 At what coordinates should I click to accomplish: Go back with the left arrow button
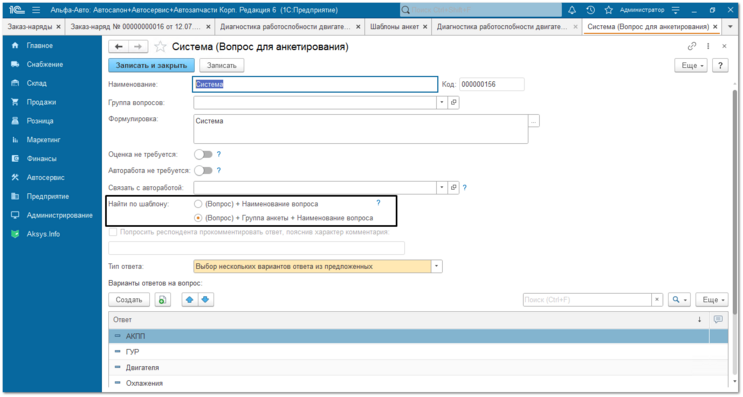point(118,46)
